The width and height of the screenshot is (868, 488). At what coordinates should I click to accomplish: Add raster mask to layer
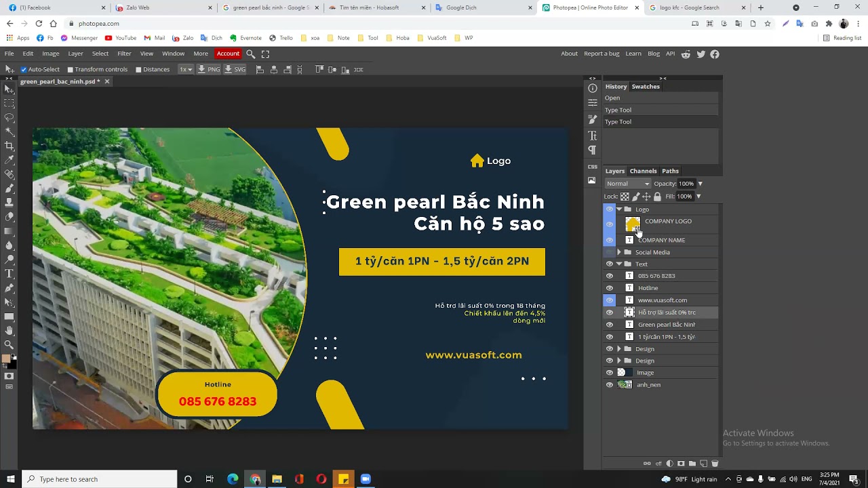click(682, 464)
